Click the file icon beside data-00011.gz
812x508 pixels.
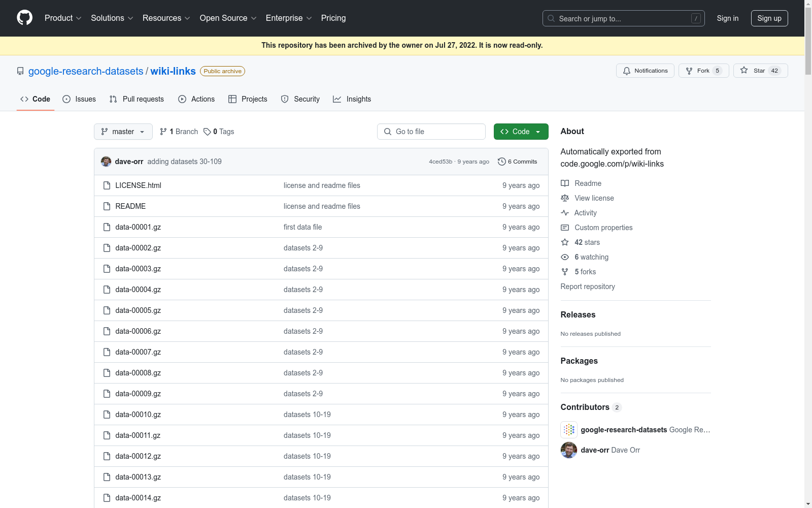pyautogui.click(x=107, y=435)
